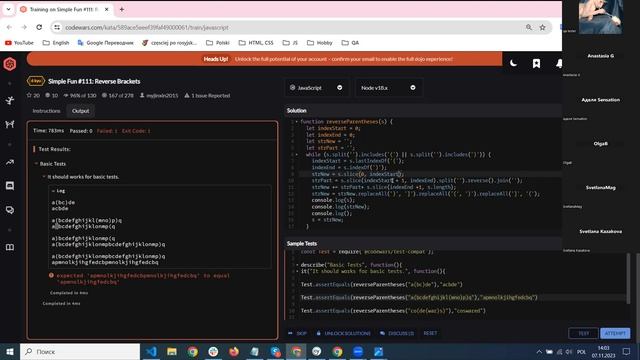
Task: Click the taskbar search box Поиск
Action: pos(80,351)
